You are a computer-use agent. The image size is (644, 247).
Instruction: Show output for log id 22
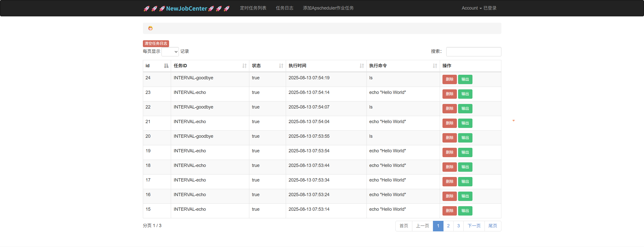pos(465,109)
